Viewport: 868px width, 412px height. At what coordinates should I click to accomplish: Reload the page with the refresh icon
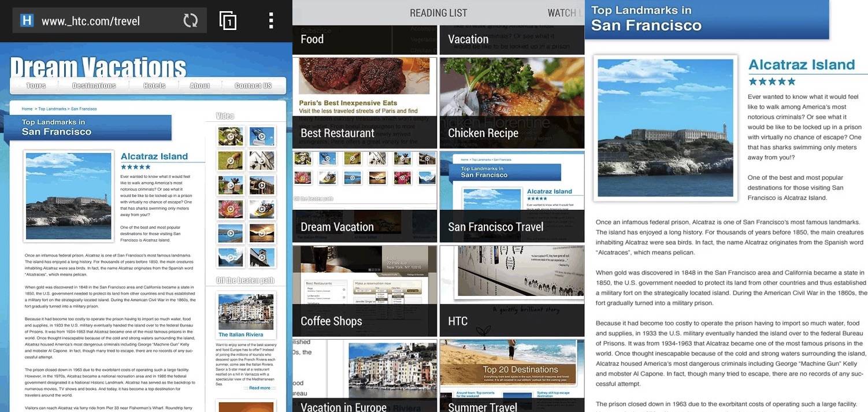pyautogui.click(x=190, y=21)
